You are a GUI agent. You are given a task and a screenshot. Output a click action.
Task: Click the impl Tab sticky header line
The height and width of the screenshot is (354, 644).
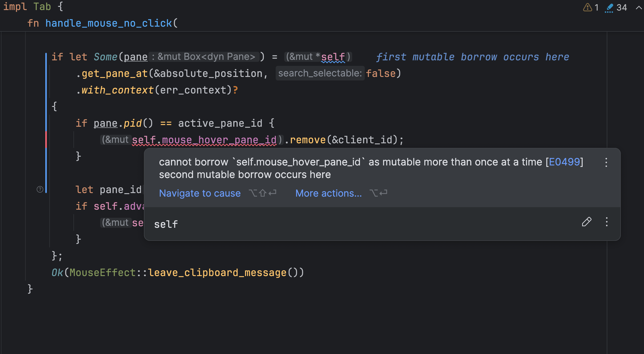click(33, 7)
